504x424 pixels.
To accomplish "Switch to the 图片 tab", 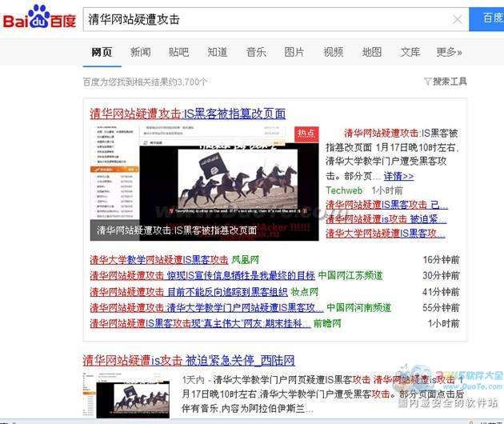I will pos(294,52).
